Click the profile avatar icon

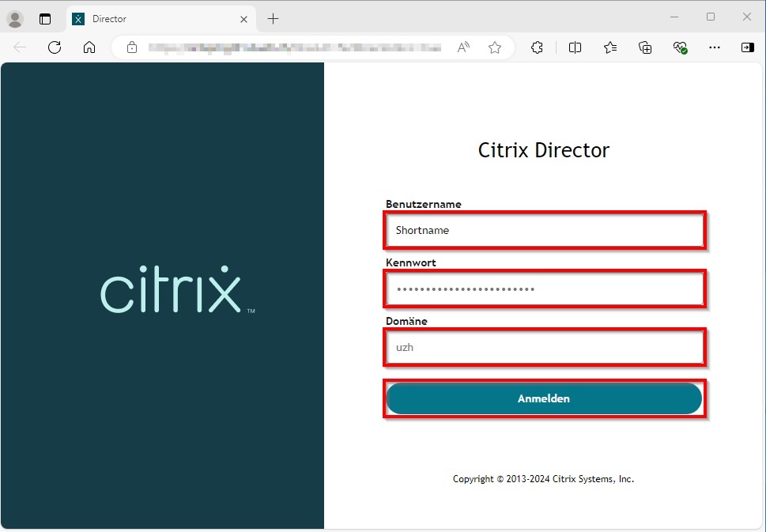pyautogui.click(x=14, y=18)
